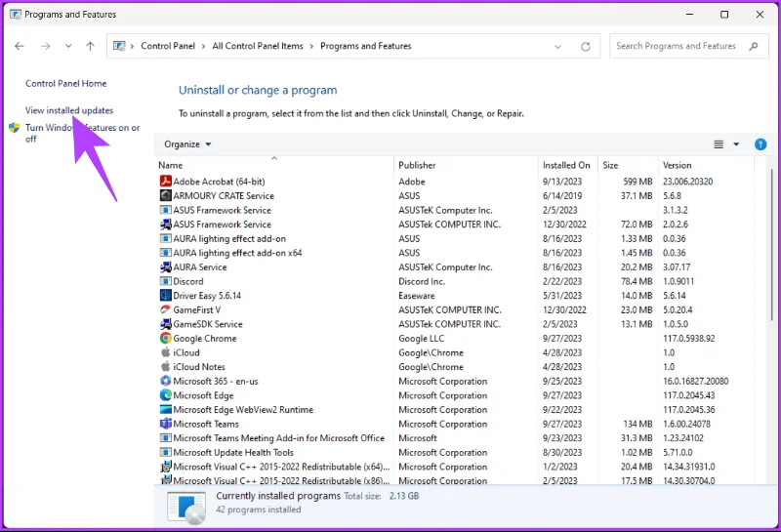This screenshot has width=781, height=532.
Task: Click the Microsoft 365 - en-us icon
Action: [165, 381]
